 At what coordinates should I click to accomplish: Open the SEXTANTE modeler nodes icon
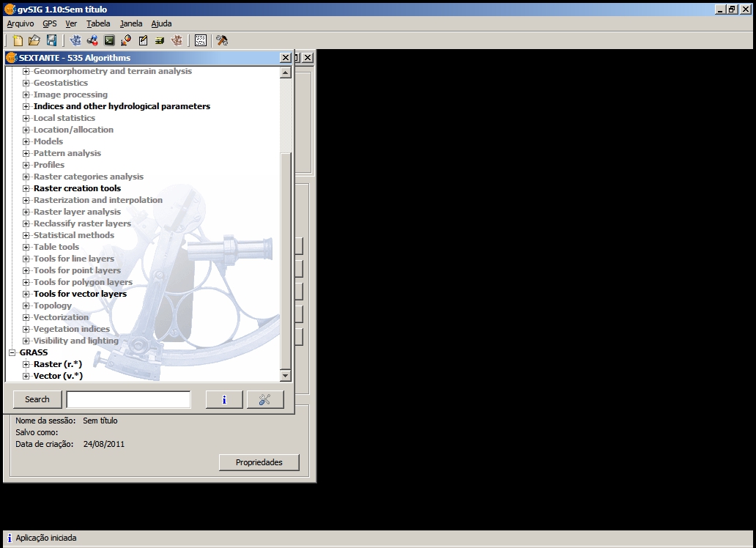pyautogui.click(x=92, y=40)
